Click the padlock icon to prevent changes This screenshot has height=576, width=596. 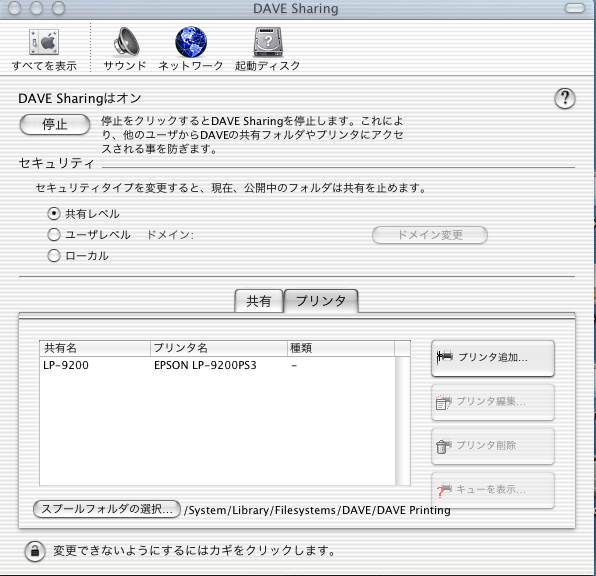pos(35,551)
